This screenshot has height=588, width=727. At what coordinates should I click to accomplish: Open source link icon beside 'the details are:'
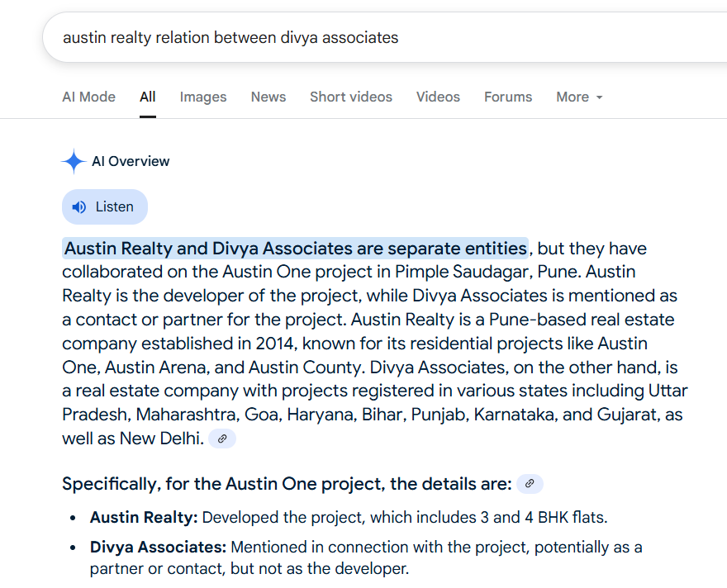(530, 484)
